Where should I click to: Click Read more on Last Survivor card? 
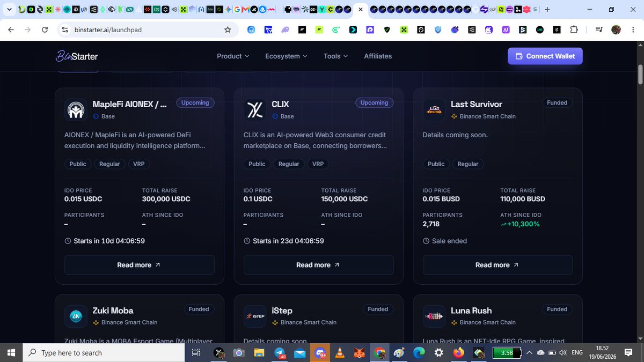tap(497, 265)
